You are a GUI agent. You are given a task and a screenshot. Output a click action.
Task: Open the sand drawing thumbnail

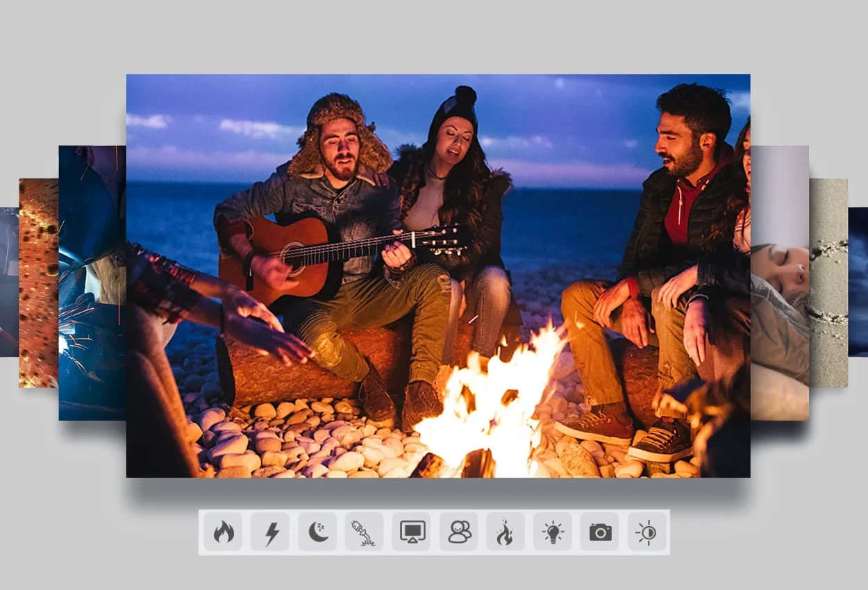click(828, 283)
